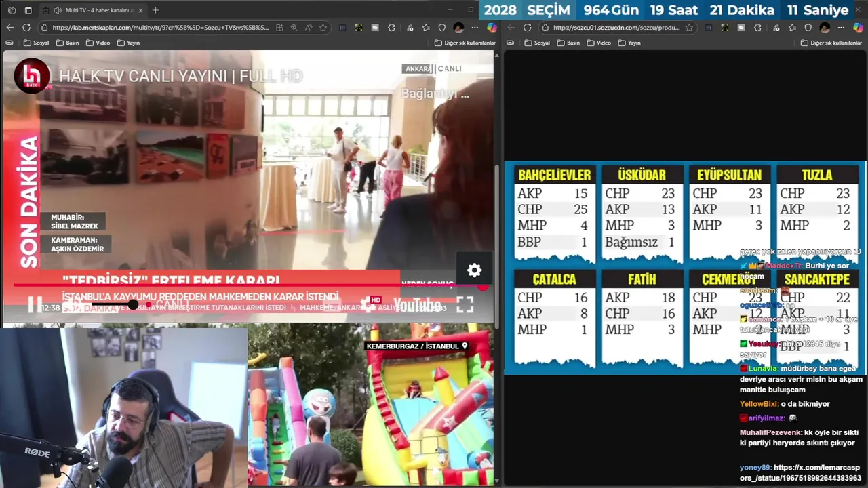Viewport: 868px width, 488px height.
Task: Open Sosyal folder in right browser
Action: (536, 43)
